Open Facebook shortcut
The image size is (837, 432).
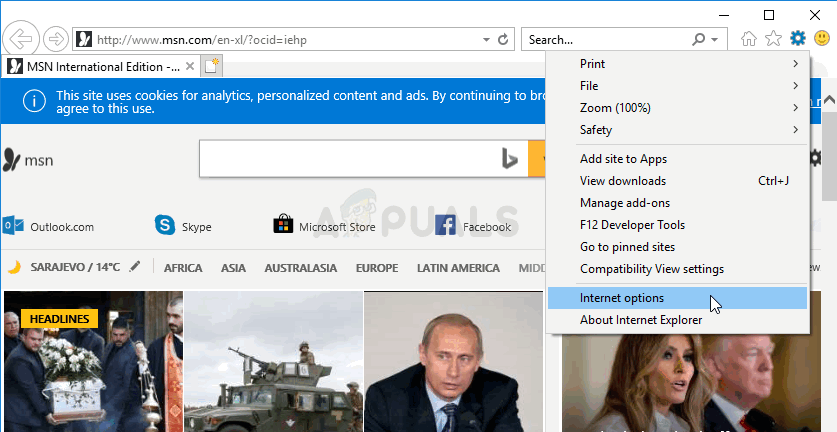pos(473,226)
